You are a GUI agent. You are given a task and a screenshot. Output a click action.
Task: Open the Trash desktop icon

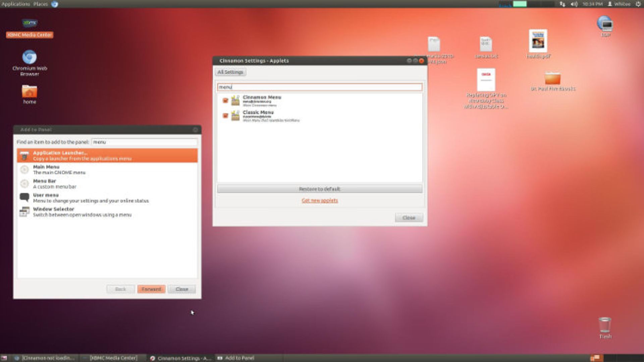605,325
